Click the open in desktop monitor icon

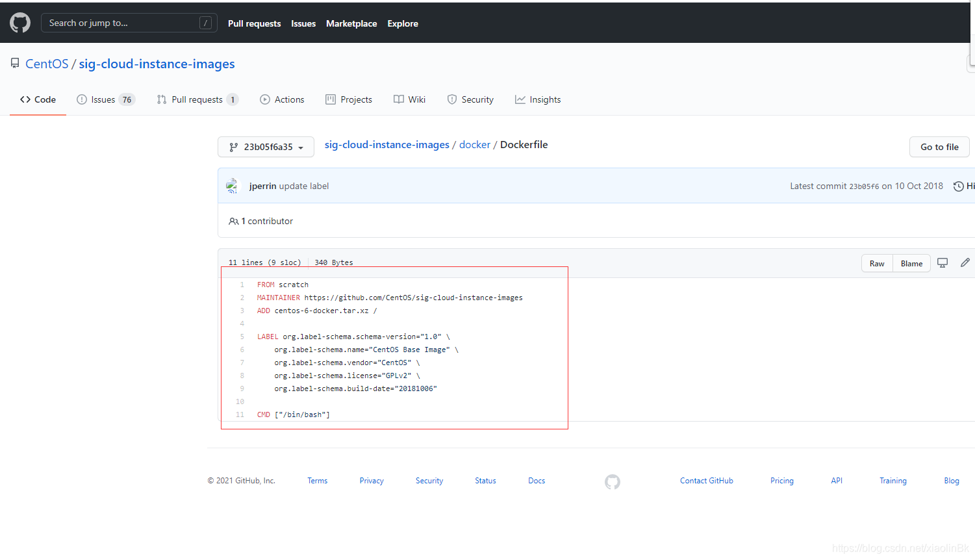click(943, 262)
